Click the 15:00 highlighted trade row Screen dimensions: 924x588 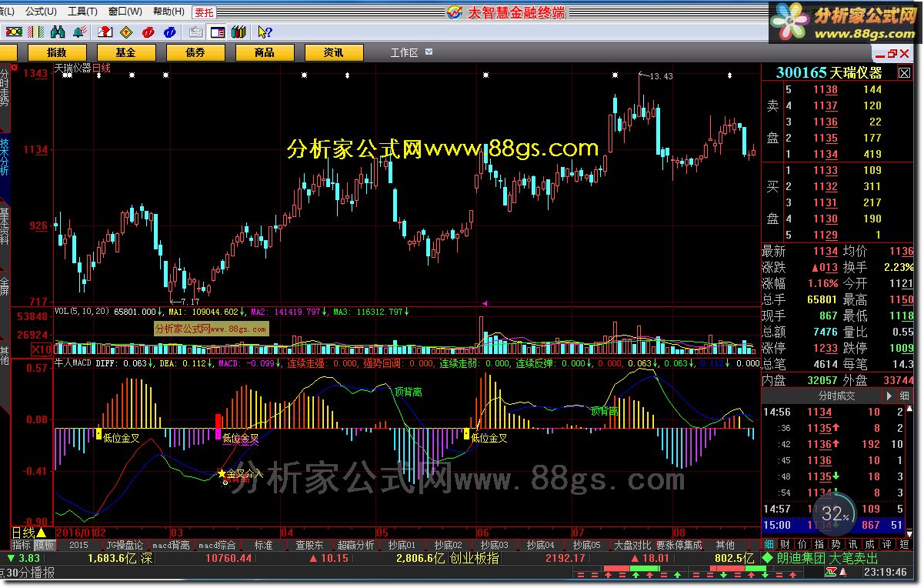(x=834, y=525)
